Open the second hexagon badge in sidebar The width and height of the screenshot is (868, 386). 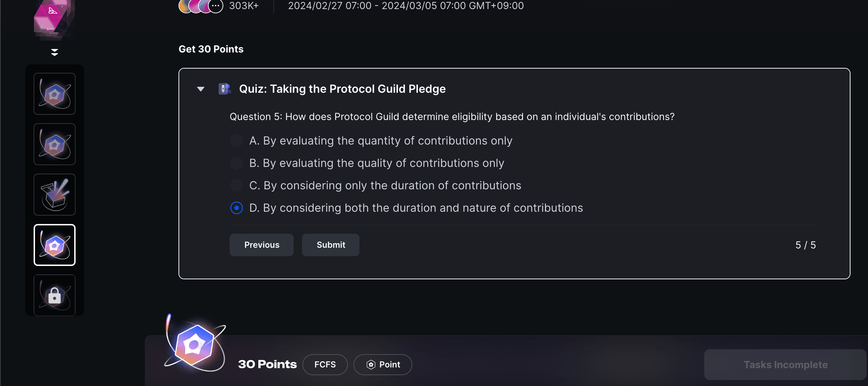[55, 144]
